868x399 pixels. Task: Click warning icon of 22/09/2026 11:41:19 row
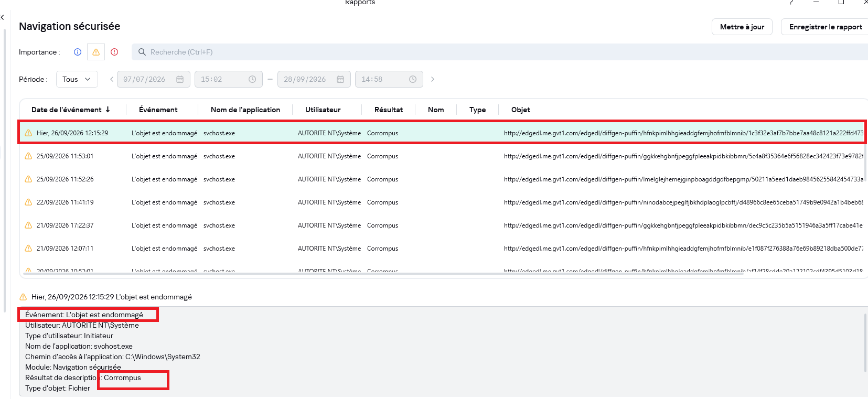point(28,202)
